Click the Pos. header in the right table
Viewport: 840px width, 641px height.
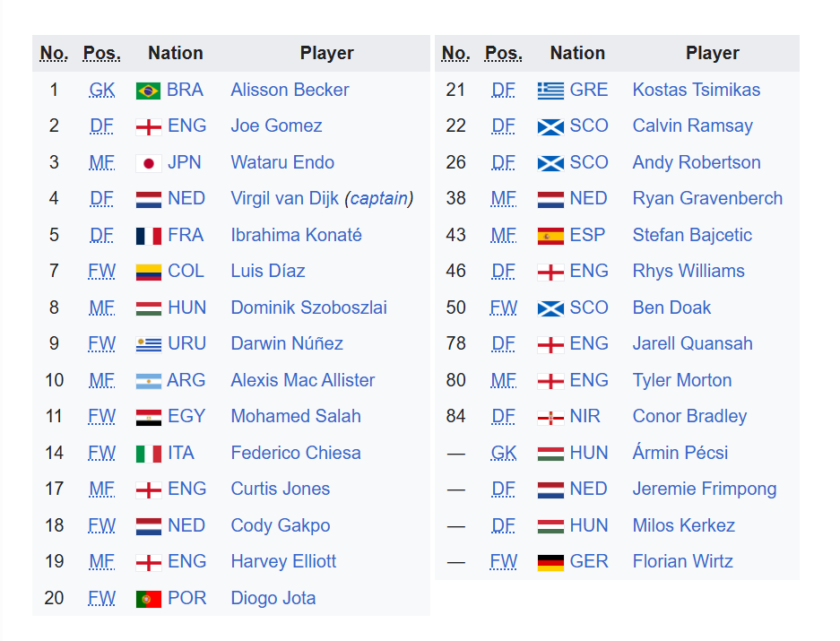pyautogui.click(x=503, y=53)
